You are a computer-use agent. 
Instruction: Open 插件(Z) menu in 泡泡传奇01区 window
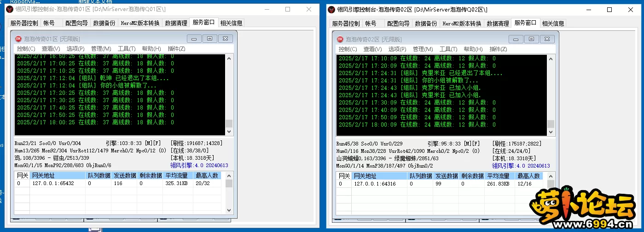point(176,49)
